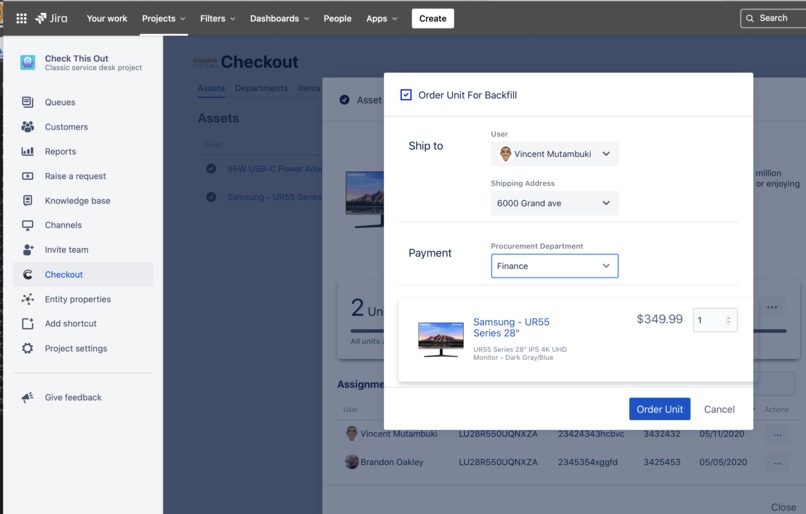
Task: Open Reports in the sidebar
Action: click(83, 152)
